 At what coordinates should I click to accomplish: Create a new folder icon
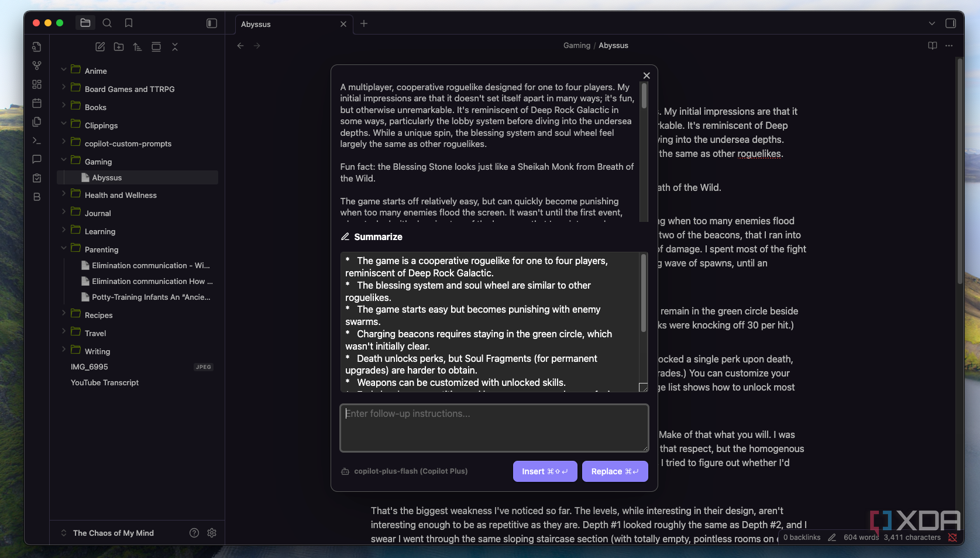[119, 47]
